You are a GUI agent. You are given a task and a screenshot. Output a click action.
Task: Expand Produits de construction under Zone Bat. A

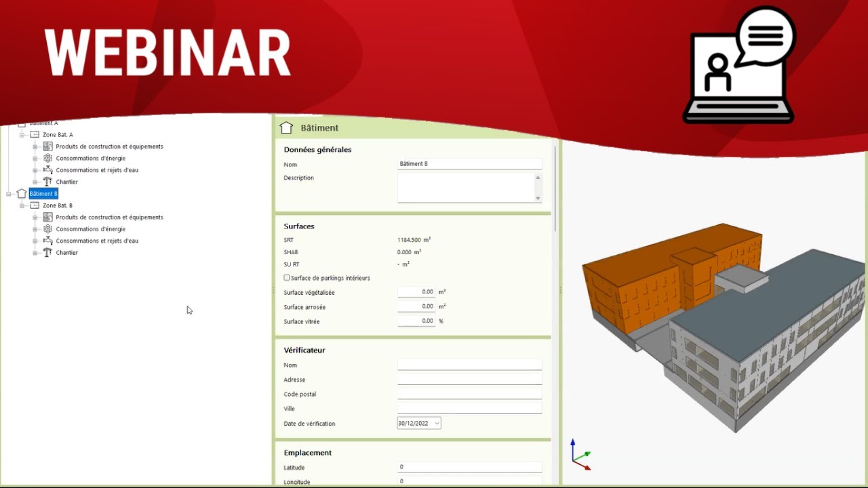35,146
